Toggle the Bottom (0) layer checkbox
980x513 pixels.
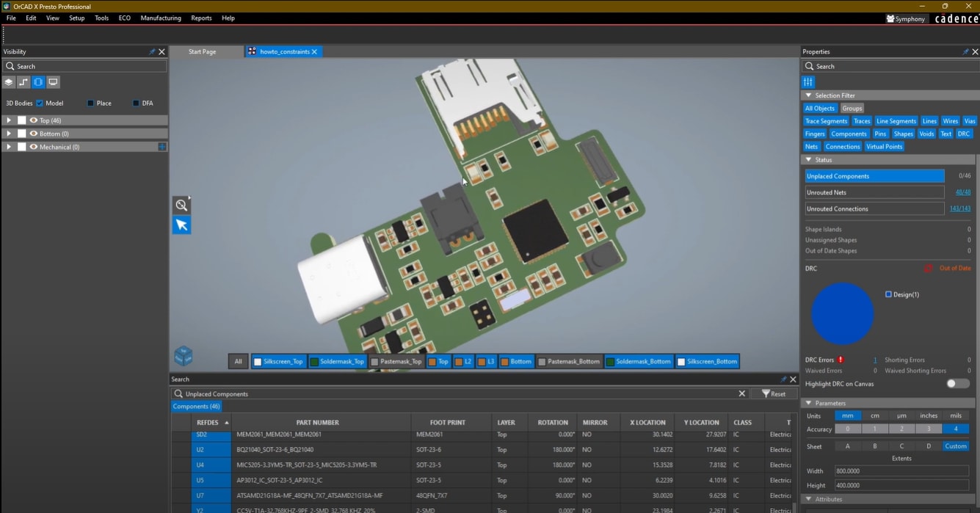(x=22, y=134)
